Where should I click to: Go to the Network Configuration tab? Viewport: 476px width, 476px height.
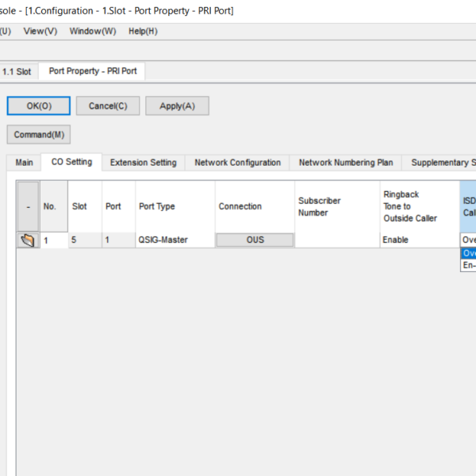click(238, 163)
